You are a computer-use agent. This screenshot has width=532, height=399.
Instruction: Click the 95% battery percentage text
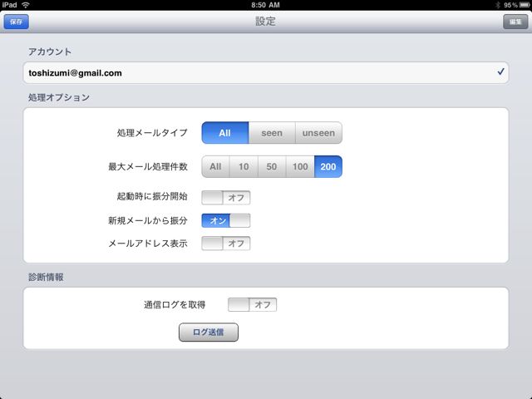pyautogui.click(x=510, y=5)
